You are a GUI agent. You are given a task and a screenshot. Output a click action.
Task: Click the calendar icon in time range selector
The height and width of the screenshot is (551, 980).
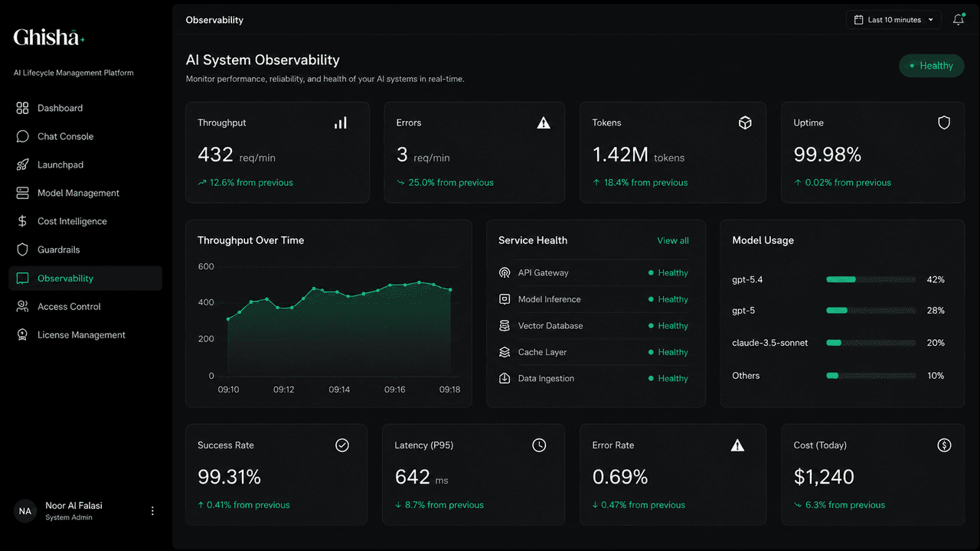(859, 20)
